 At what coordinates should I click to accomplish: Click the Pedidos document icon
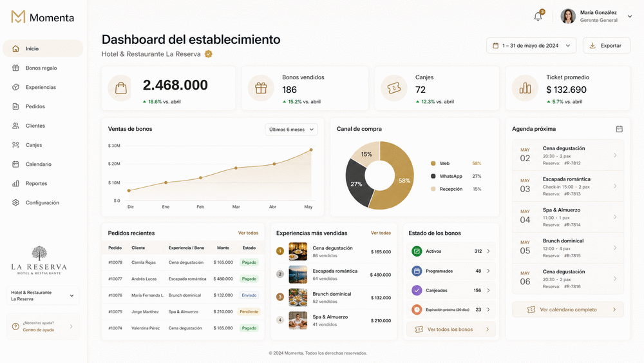15,106
